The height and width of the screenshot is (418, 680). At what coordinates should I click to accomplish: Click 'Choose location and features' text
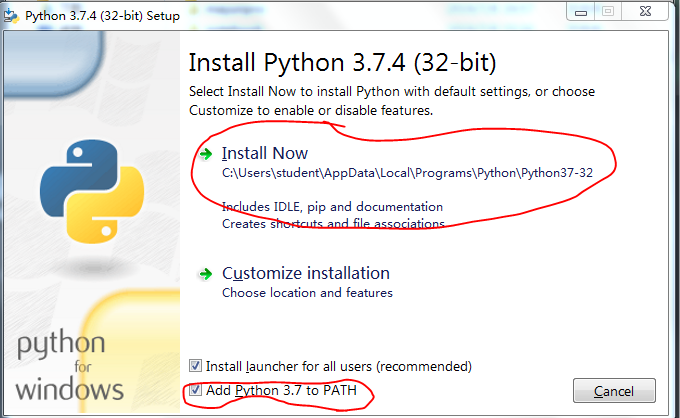pos(307,293)
